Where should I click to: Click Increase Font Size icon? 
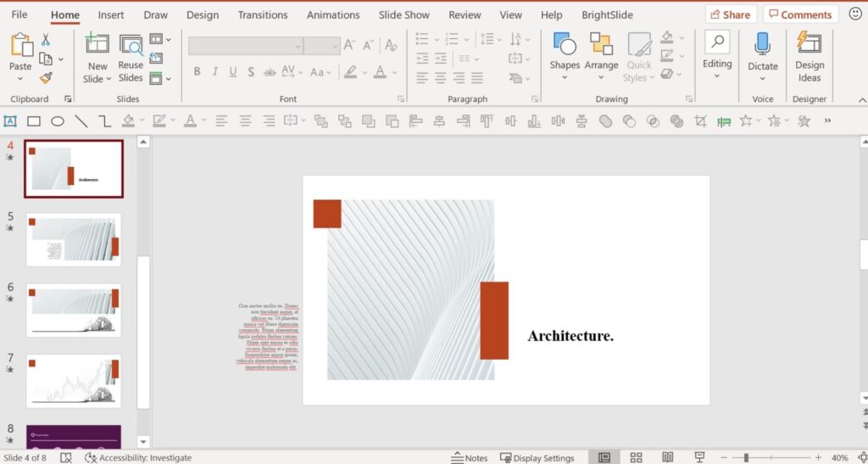click(x=349, y=45)
